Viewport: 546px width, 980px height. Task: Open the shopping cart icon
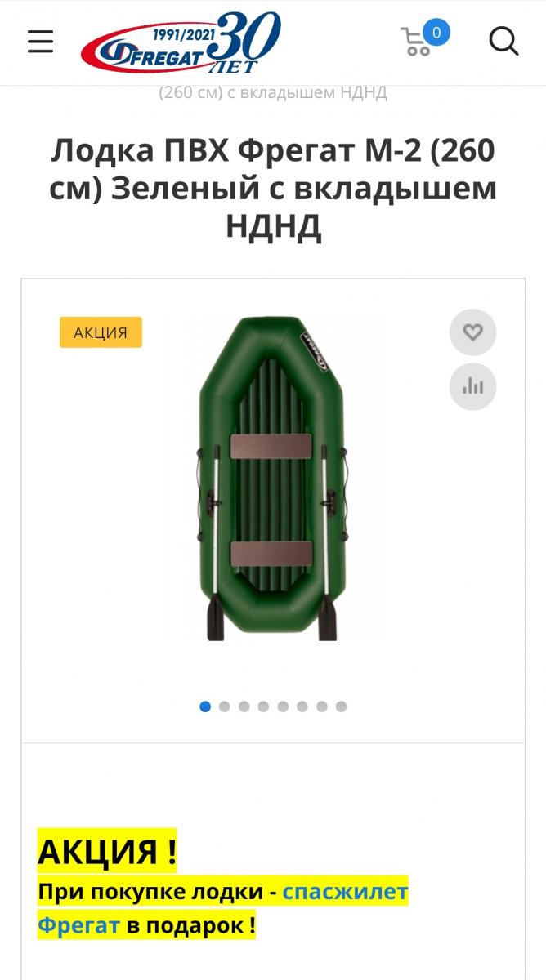click(416, 42)
